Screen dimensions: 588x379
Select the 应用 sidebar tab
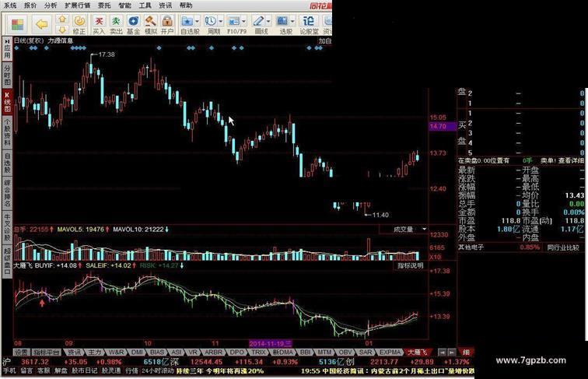(7, 49)
